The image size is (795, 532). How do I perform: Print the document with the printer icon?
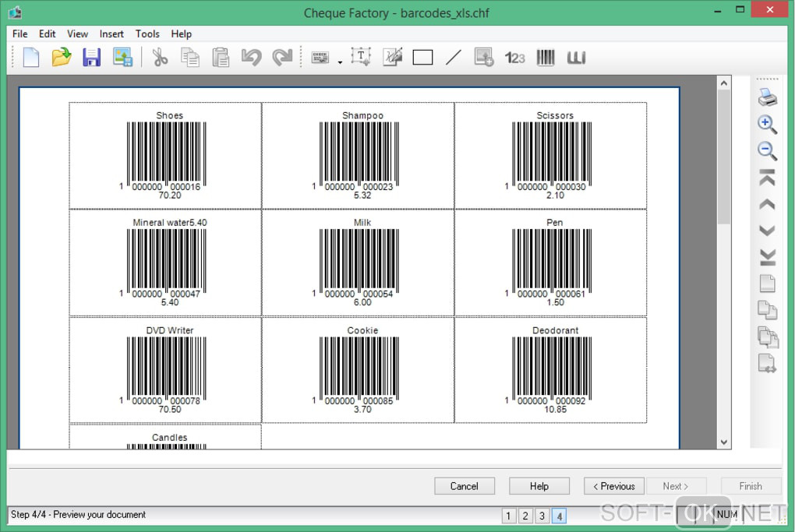coord(767,97)
